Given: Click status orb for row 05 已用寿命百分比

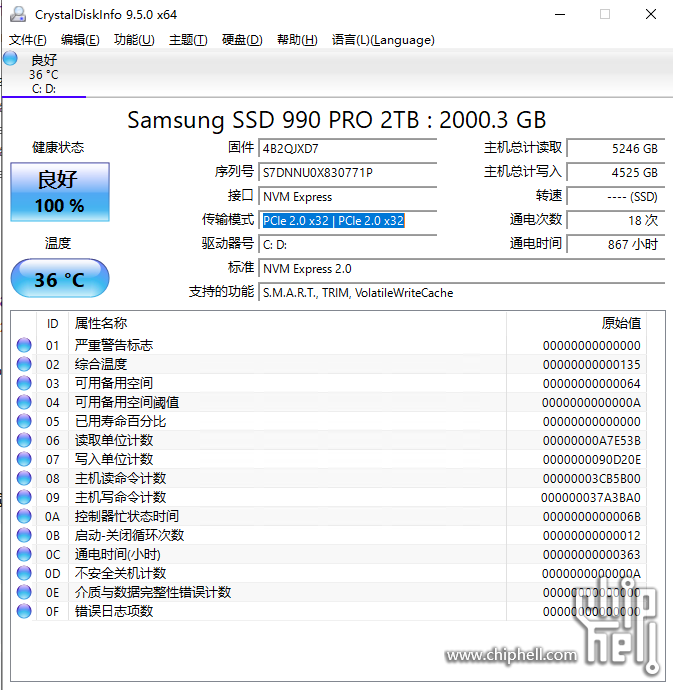Looking at the screenshot, I should click(24, 421).
